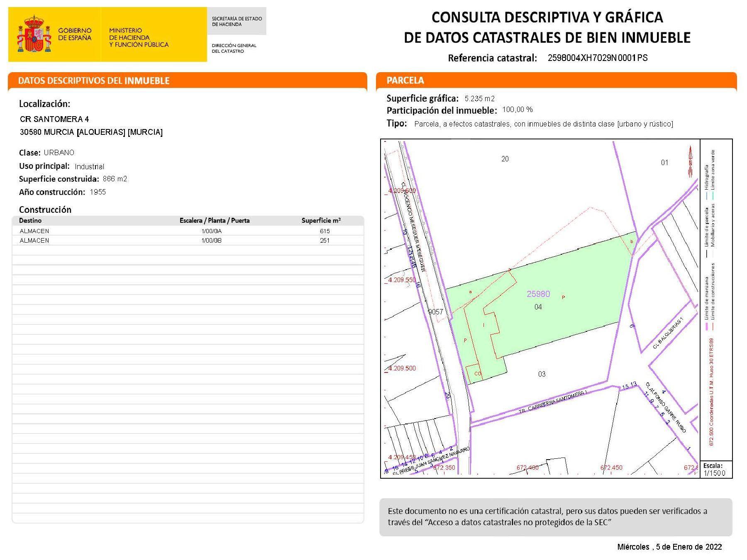
Task: Click 'CL B ALQUERIAS 1' street label
Action: [668, 334]
